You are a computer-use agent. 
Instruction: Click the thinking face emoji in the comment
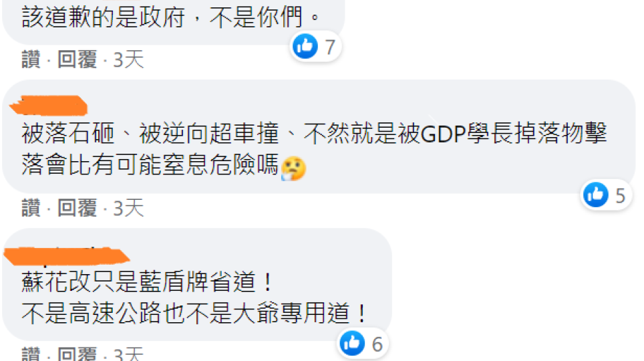click(293, 168)
